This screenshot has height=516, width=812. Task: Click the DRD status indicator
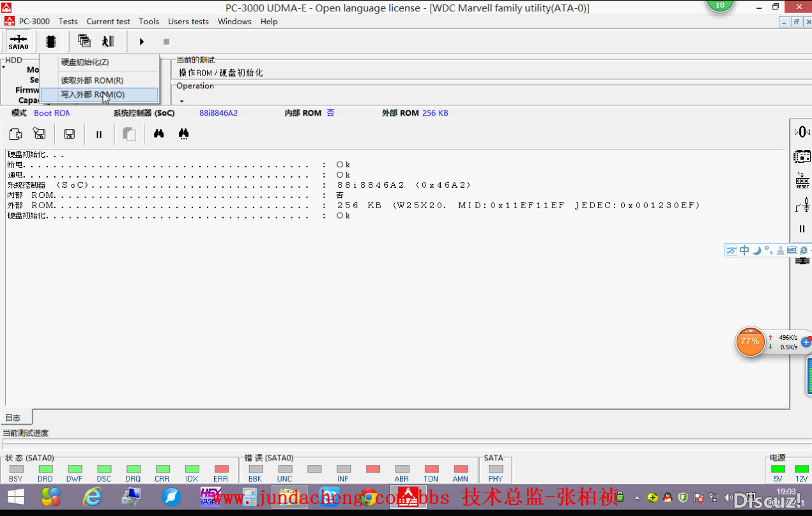(45, 469)
